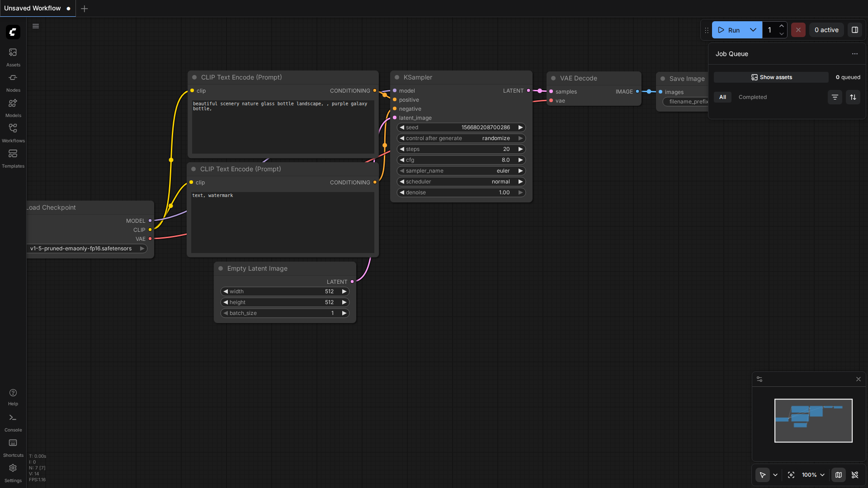The height and width of the screenshot is (488, 868).
Task: Open the Assets sidebar panel
Action: click(13, 57)
